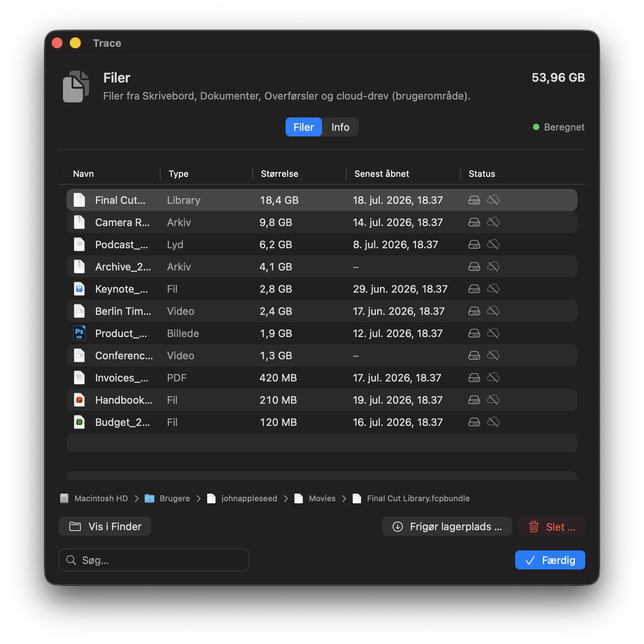Select the Invoices_... file name
Image resolution: width=644 pixels, height=644 pixels.
[122, 378]
